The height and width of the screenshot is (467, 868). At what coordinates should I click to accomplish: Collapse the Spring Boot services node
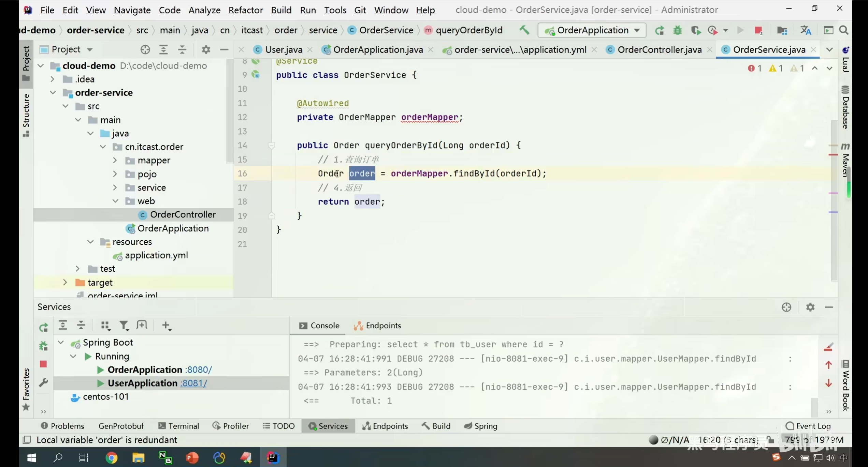[61, 342]
